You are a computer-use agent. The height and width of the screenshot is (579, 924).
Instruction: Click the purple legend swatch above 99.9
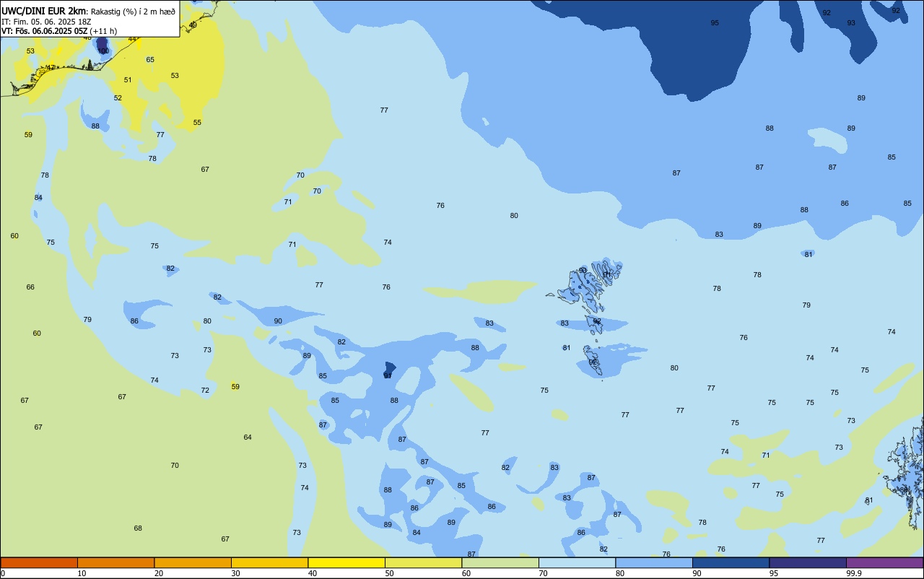coord(884,562)
